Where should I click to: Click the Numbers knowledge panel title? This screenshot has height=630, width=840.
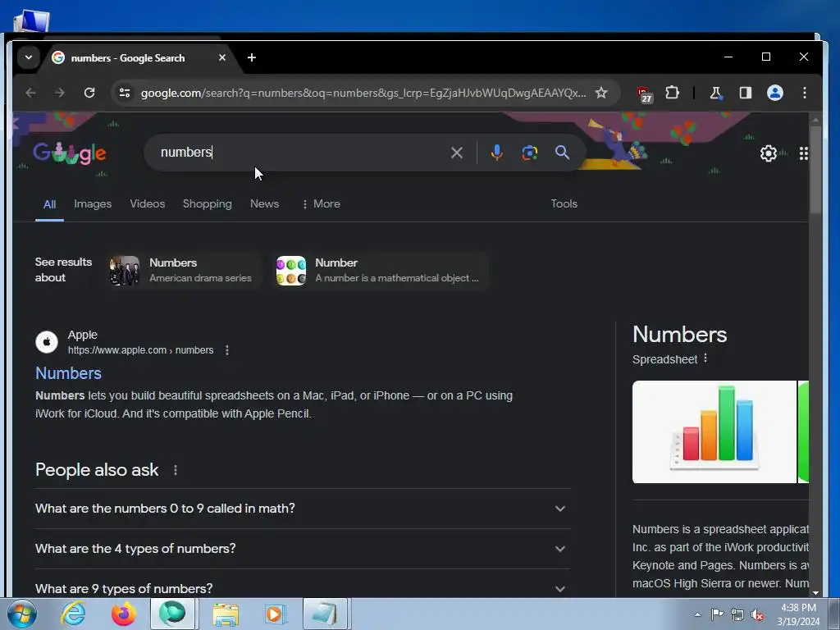point(679,335)
